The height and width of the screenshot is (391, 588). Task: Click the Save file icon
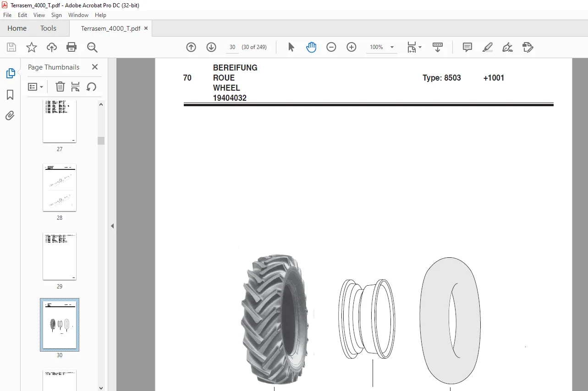(11, 47)
